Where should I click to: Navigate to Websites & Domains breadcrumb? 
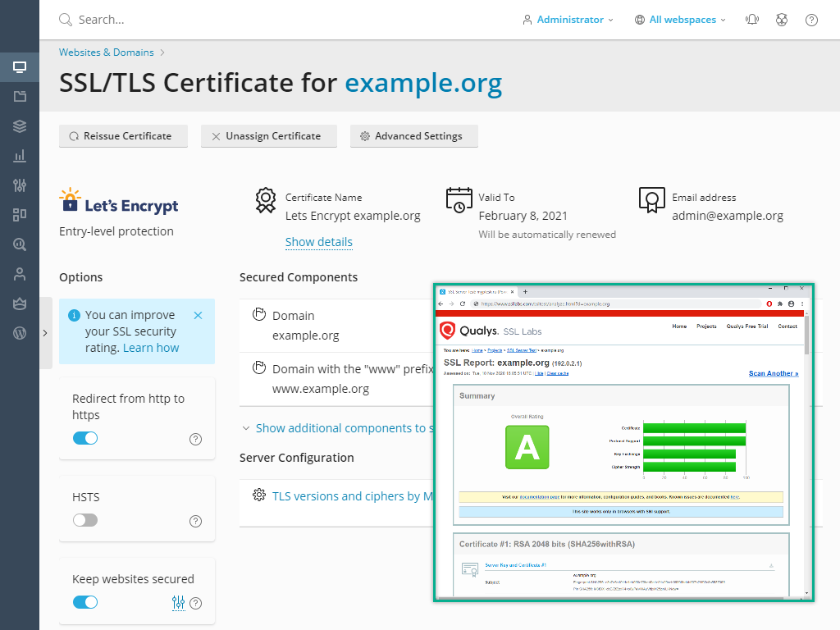pyautogui.click(x=107, y=52)
